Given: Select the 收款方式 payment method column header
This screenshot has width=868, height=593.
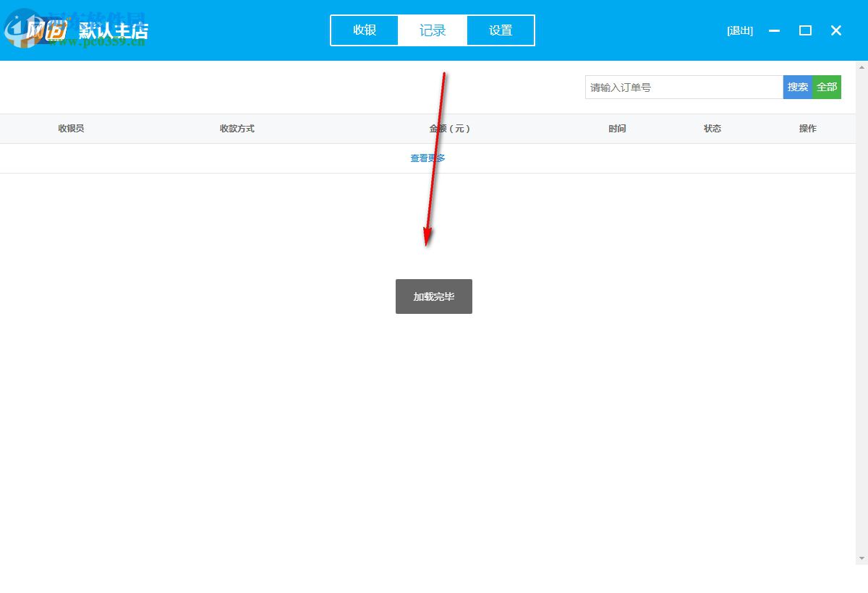Looking at the screenshot, I should point(237,128).
